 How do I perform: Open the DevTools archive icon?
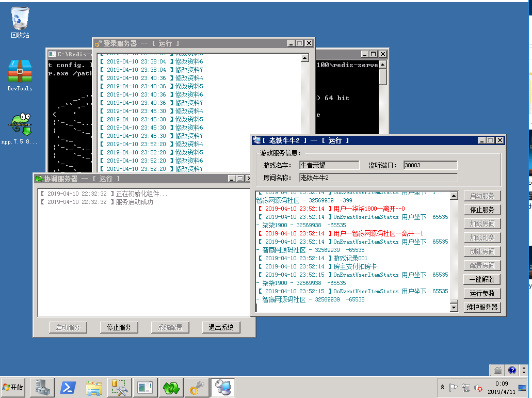20,72
